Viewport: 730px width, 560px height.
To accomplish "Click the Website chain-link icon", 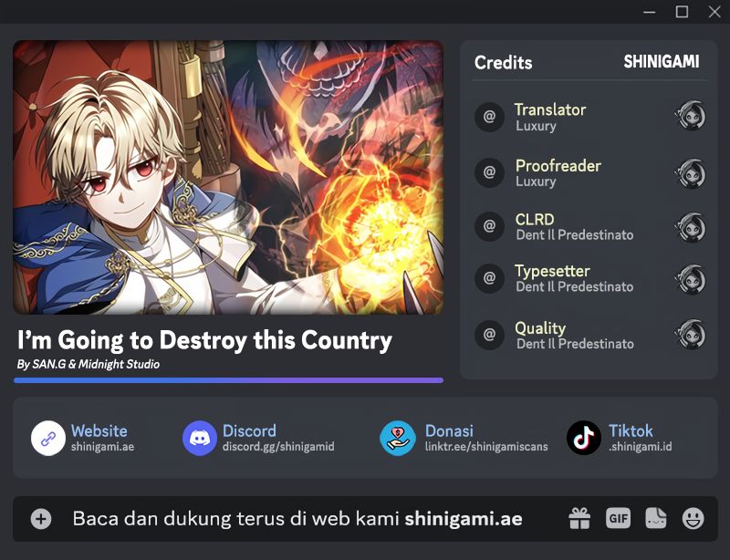I will click(48, 438).
